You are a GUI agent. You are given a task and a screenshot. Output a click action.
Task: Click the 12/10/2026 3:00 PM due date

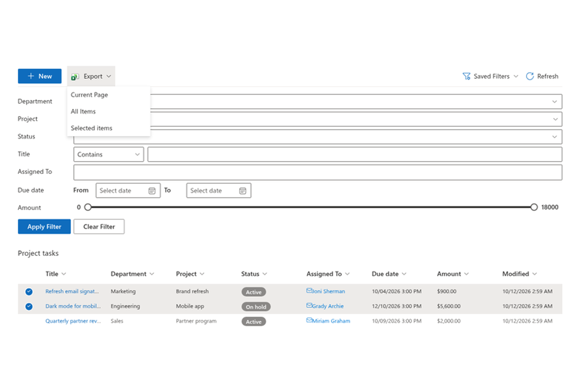point(396,306)
